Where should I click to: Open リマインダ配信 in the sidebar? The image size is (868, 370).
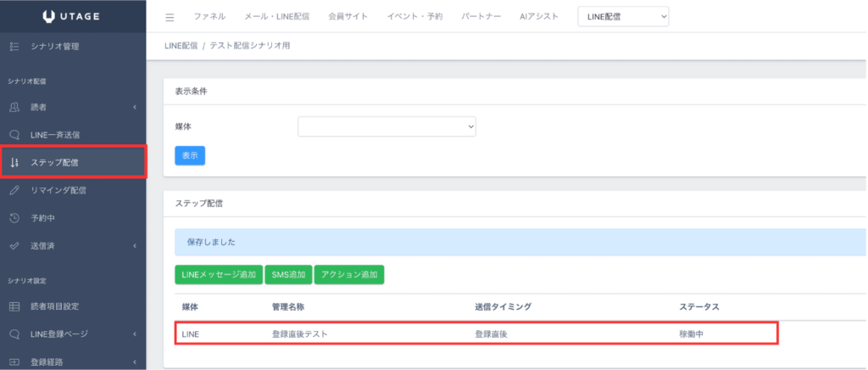[x=58, y=191]
